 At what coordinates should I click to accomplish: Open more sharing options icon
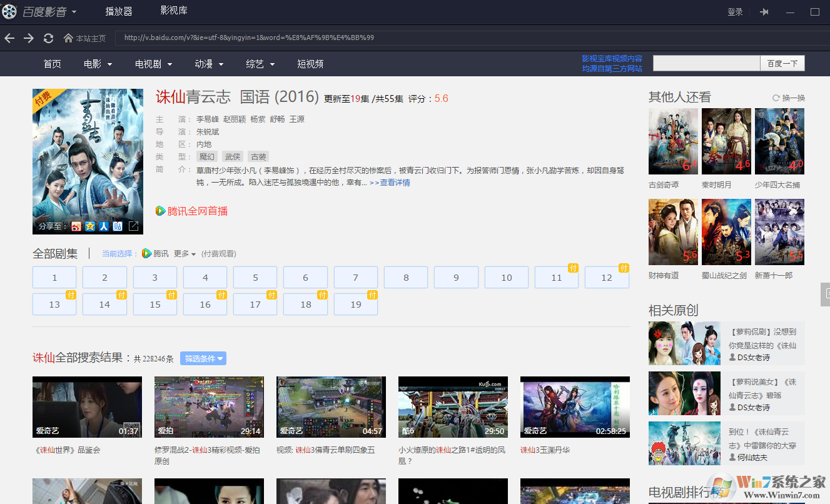click(x=133, y=226)
